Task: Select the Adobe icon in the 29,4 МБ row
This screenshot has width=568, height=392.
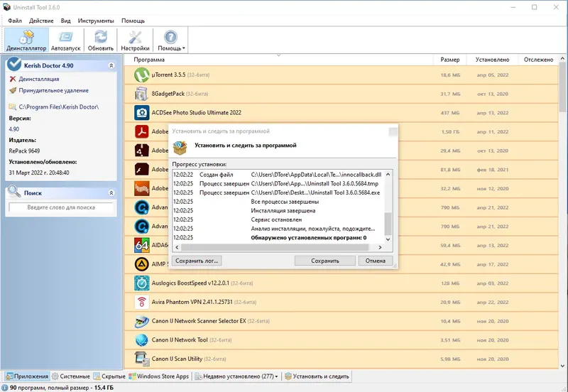Action: click(x=141, y=151)
